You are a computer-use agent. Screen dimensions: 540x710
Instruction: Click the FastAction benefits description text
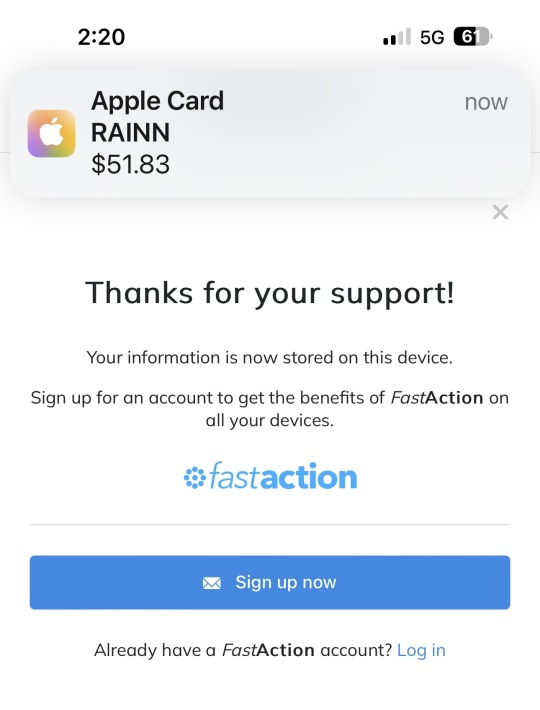click(270, 409)
